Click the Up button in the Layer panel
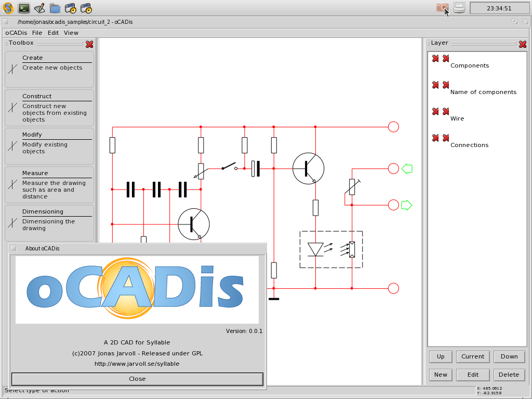 [441, 356]
